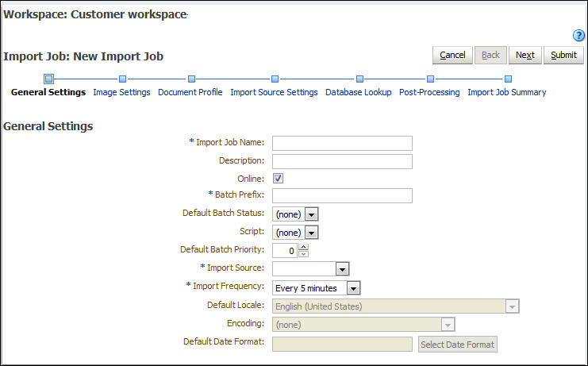This screenshot has width=588, height=366.
Task: Click the Import Job Summary stop marker
Action: [508, 79]
